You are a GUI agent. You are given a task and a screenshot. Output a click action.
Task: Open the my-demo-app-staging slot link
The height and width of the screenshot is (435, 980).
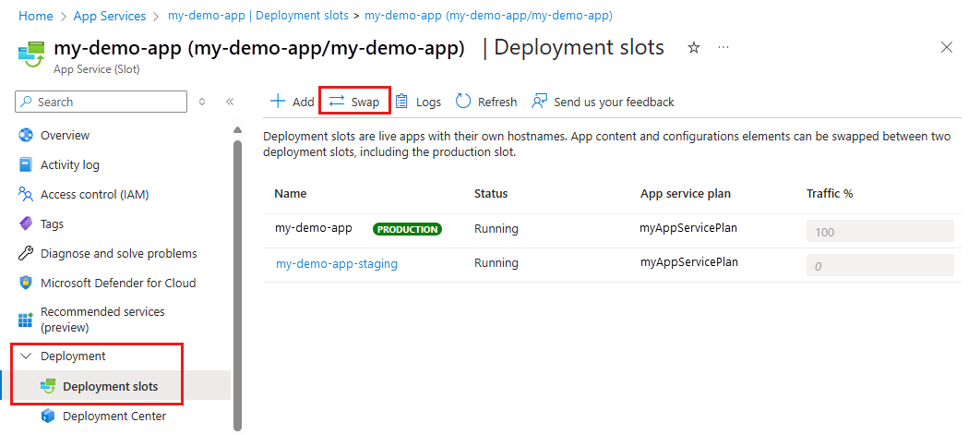coord(337,263)
